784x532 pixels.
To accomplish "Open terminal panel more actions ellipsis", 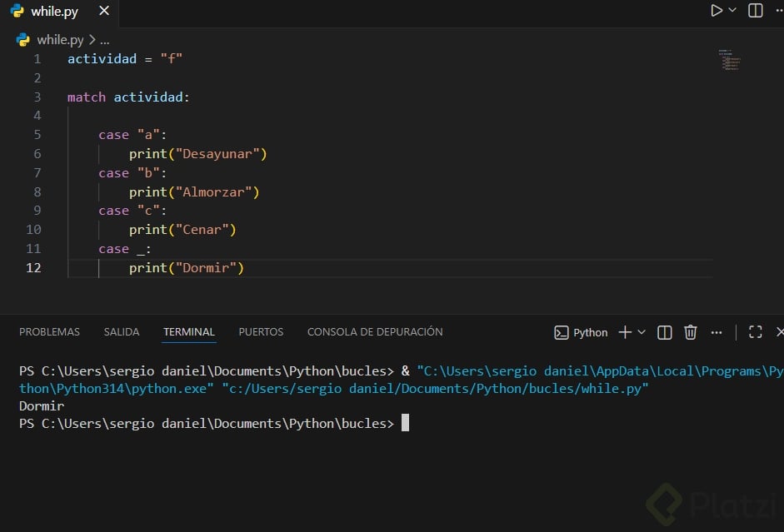I will pyautogui.click(x=717, y=332).
